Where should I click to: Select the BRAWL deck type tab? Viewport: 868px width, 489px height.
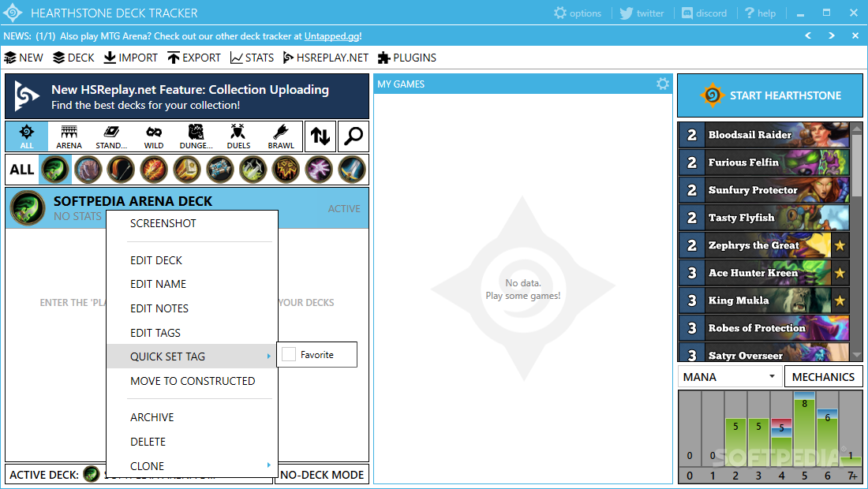pos(281,136)
